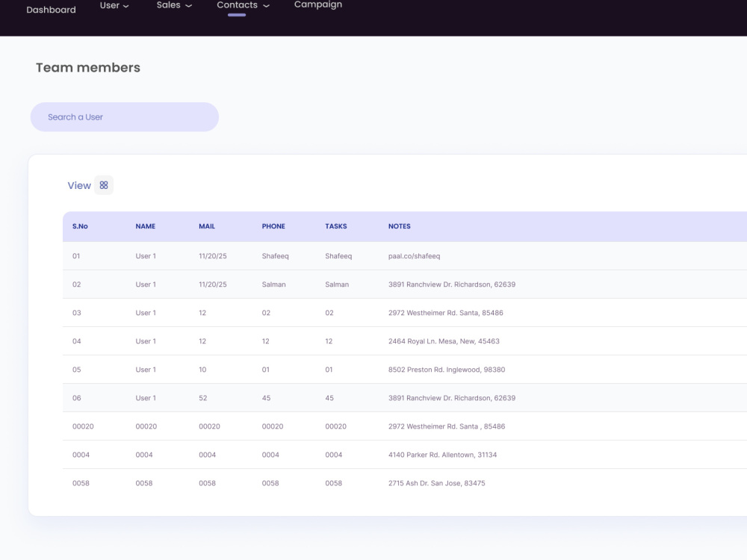Screen dimensions: 747x560
Task: Click 11/20/25 mail cell in row 02
Action: [212, 284]
